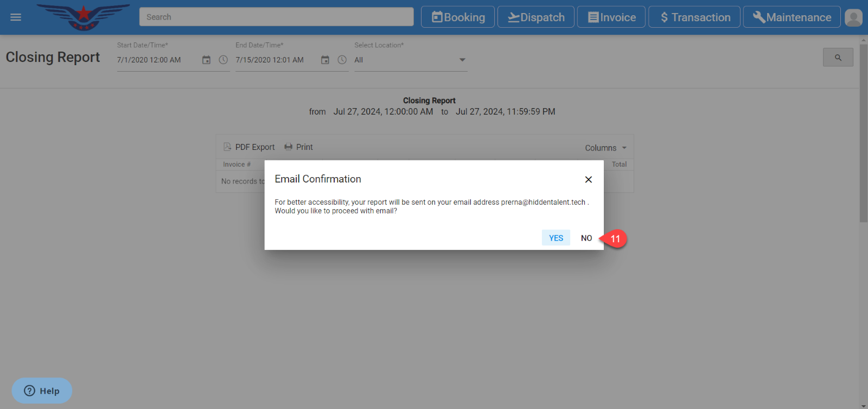Decline email with NO button
868x409 pixels.
tap(586, 238)
